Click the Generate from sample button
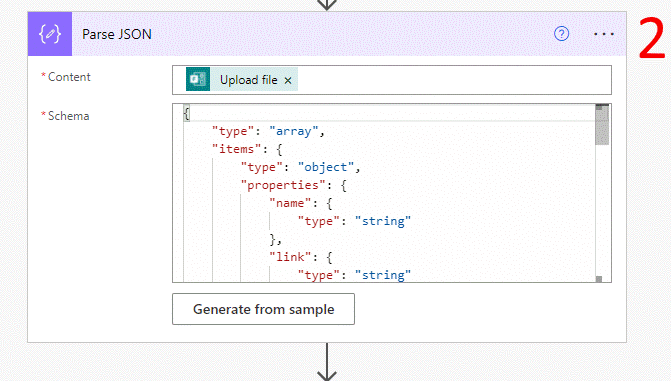This screenshot has width=671, height=381. pyautogui.click(x=263, y=309)
